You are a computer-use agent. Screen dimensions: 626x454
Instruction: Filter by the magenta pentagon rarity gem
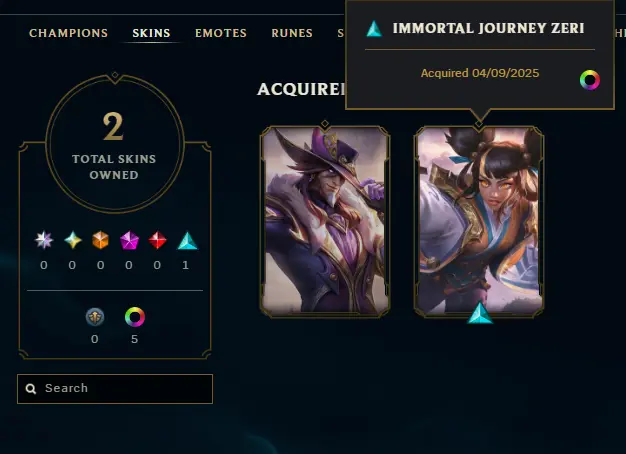(x=129, y=240)
